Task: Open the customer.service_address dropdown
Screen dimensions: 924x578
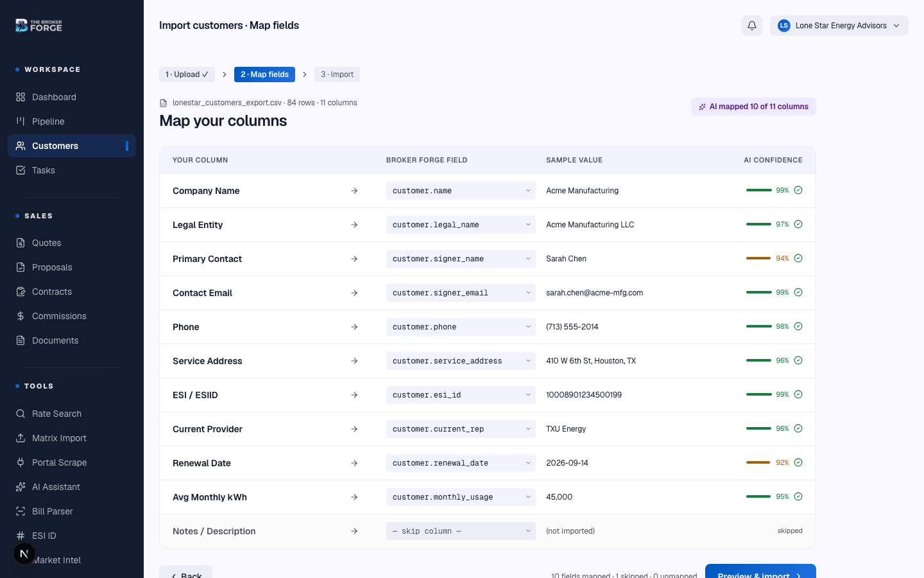Action: coord(461,361)
